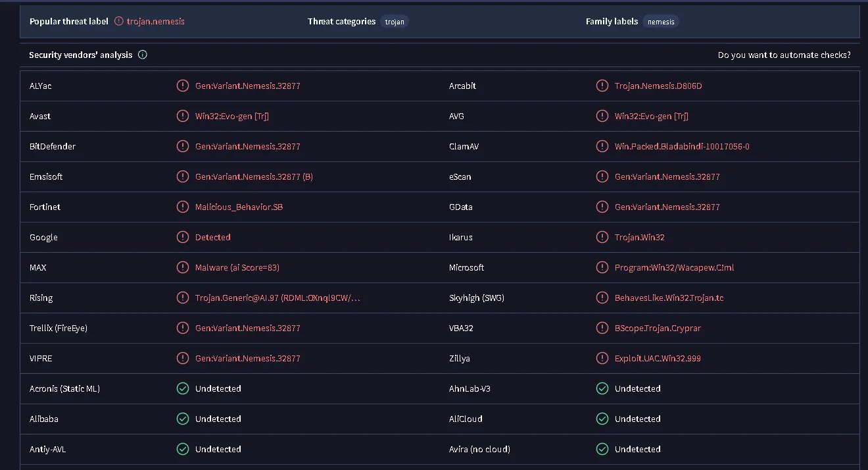Select Malicious_Behavior.SB result for Fortinet
The image size is (868, 470).
click(239, 207)
